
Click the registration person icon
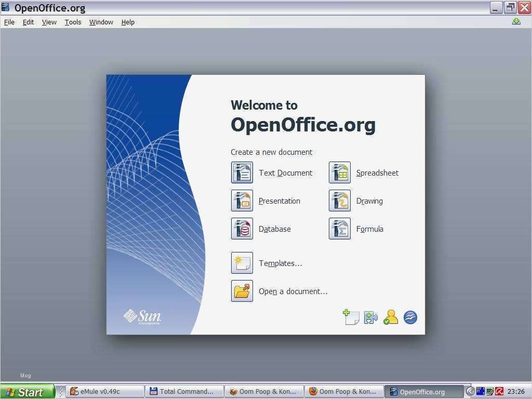coord(391,317)
